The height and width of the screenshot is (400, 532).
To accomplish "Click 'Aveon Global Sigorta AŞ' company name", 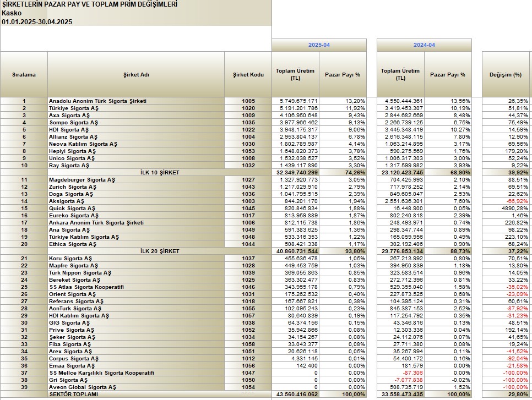I will click(83, 387).
